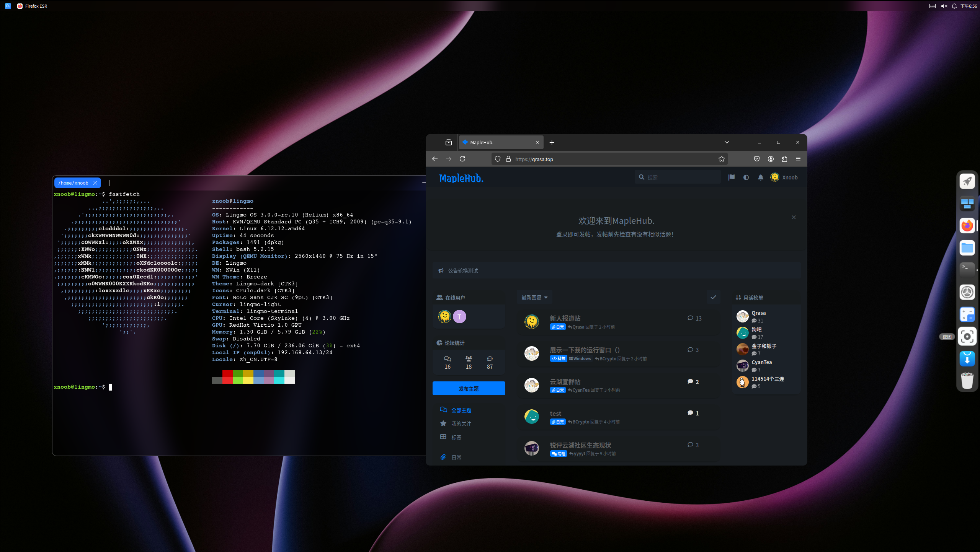Click 13 replies count on 新人报道贴

694,318
